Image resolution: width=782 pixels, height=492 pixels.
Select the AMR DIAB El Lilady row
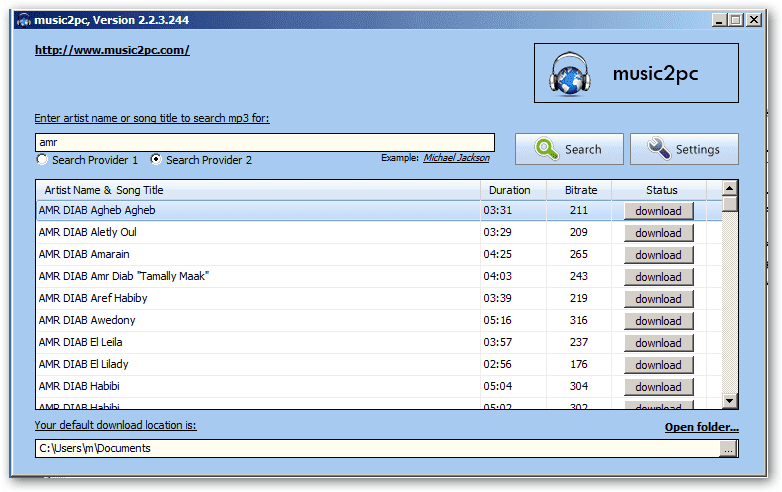379,364
